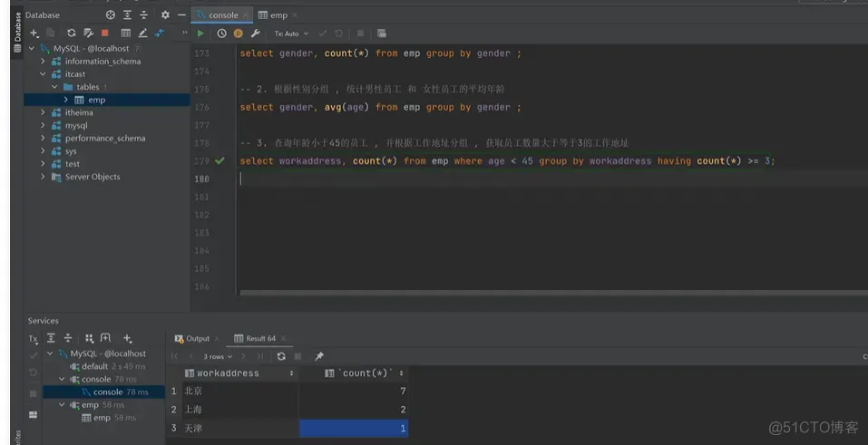The width and height of the screenshot is (868, 445).
Task: Click Collapse All icon in Services toolbar
Action: [67, 338]
